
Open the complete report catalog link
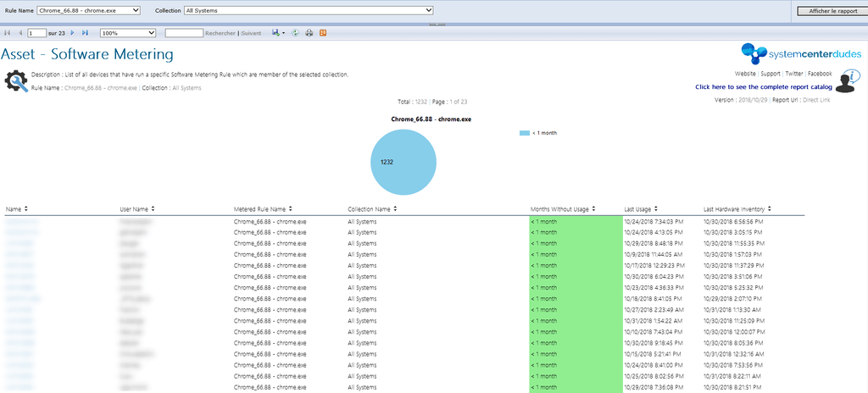tap(762, 86)
